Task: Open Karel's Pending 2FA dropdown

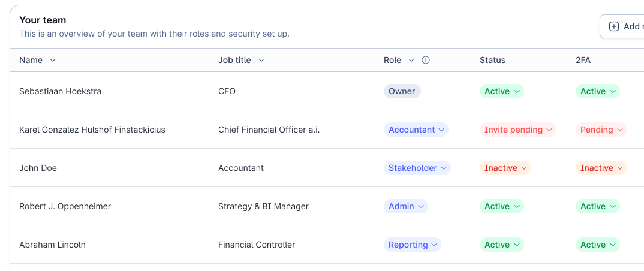Action: pyautogui.click(x=601, y=130)
